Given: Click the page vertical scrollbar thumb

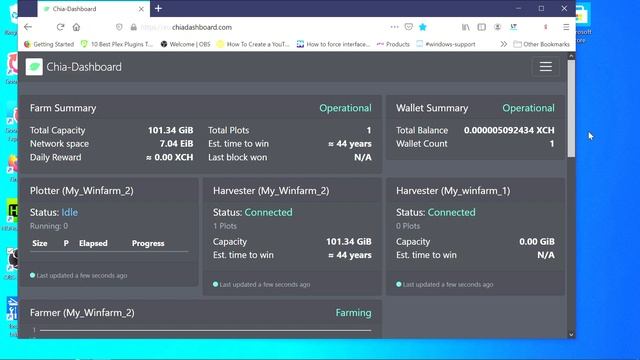Looking at the screenshot, I should click(571, 108).
